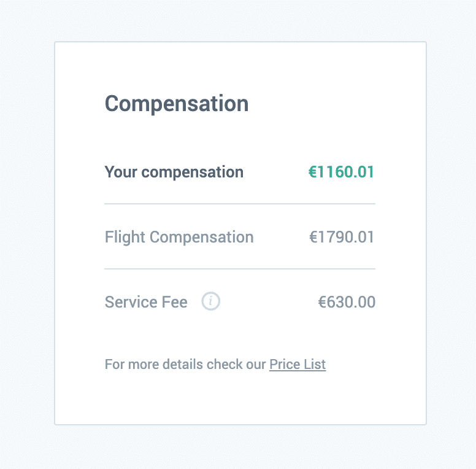Click the divider line below Your compensation
Screen dimensions: 476x469
[x=240, y=204]
